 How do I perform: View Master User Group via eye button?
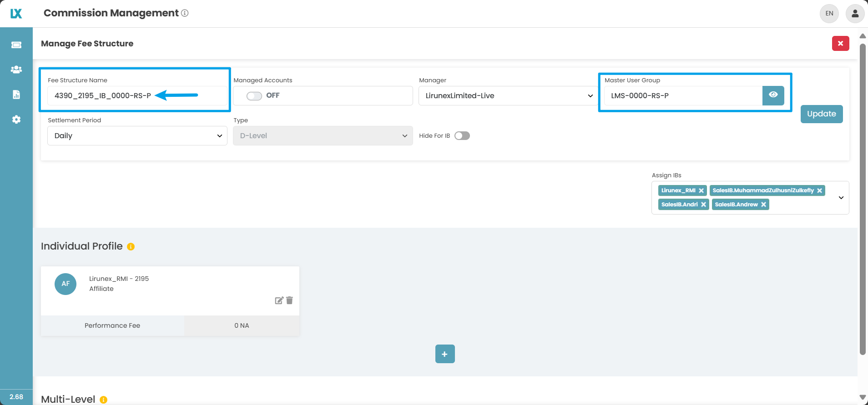pyautogui.click(x=773, y=95)
